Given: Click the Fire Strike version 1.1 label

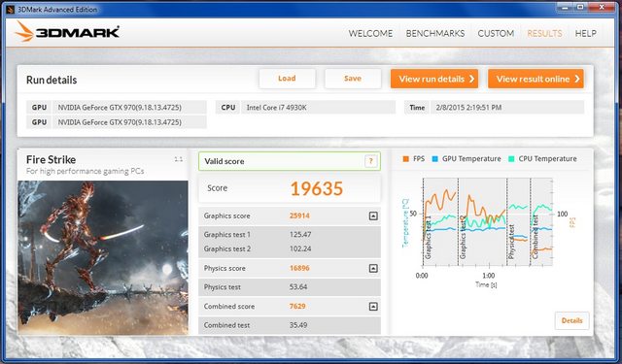Looking at the screenshot, I should coord(179,159).
